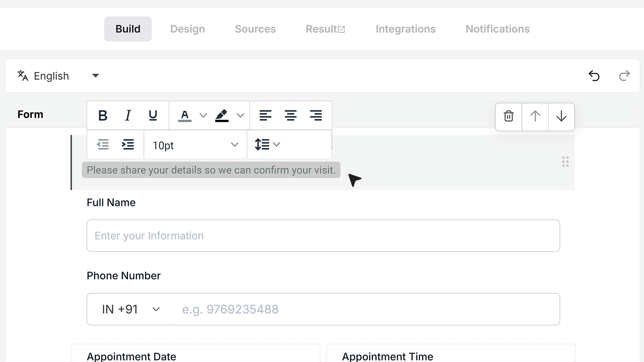This screenshot has width=644, height=362.
Task: Toggle underline text formatting
Action: 153,115
